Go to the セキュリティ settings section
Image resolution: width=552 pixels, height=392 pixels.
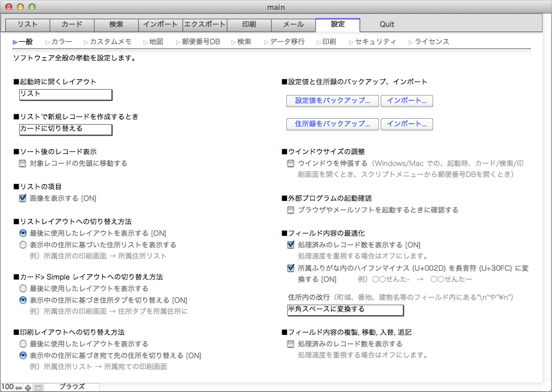(x=375, y=42)
